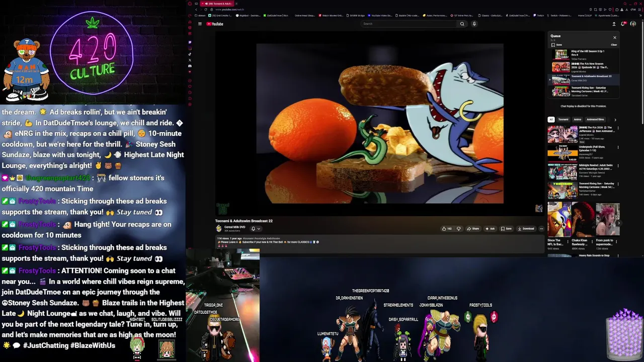Screen dimensions: 644x362
Task: Go back in the browser
Action: [196, 10]
